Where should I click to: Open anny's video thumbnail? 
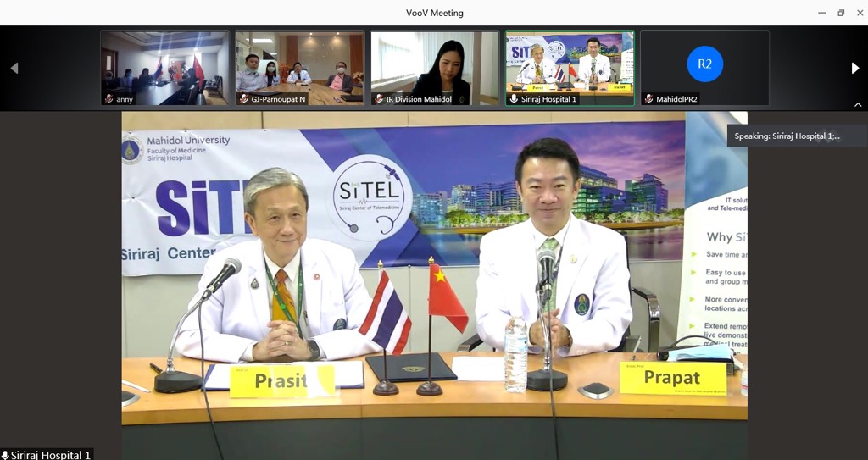(x=165, y=68)
